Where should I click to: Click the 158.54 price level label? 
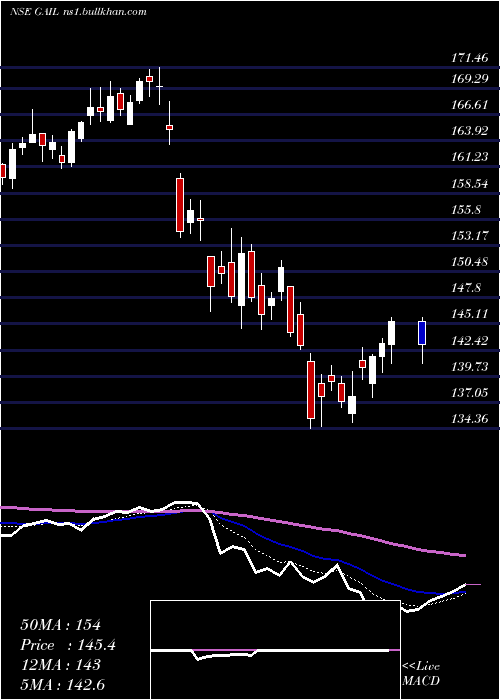469,183
